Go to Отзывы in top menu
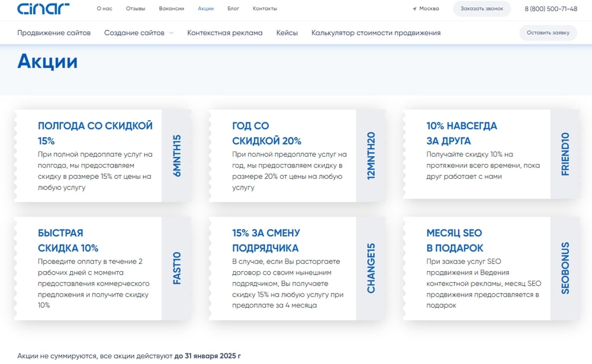592x364 pixels. 136,9
